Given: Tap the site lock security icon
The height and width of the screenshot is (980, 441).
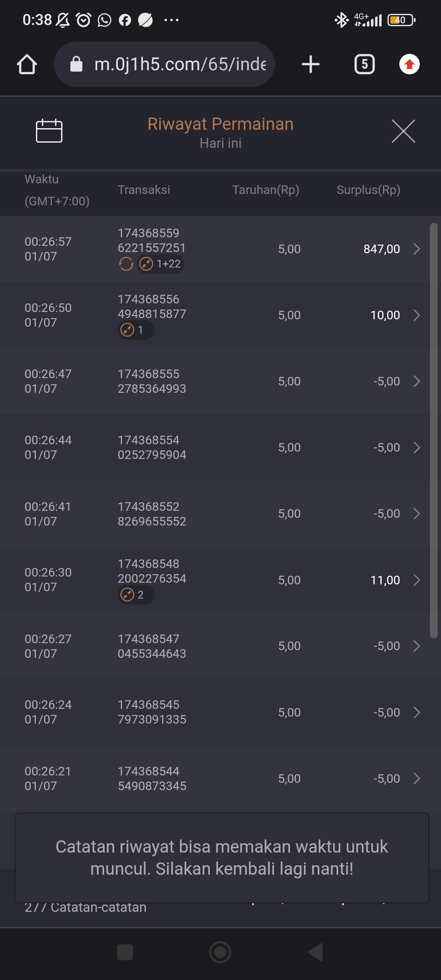Looking at the screenshot, I should pos(76,65).
